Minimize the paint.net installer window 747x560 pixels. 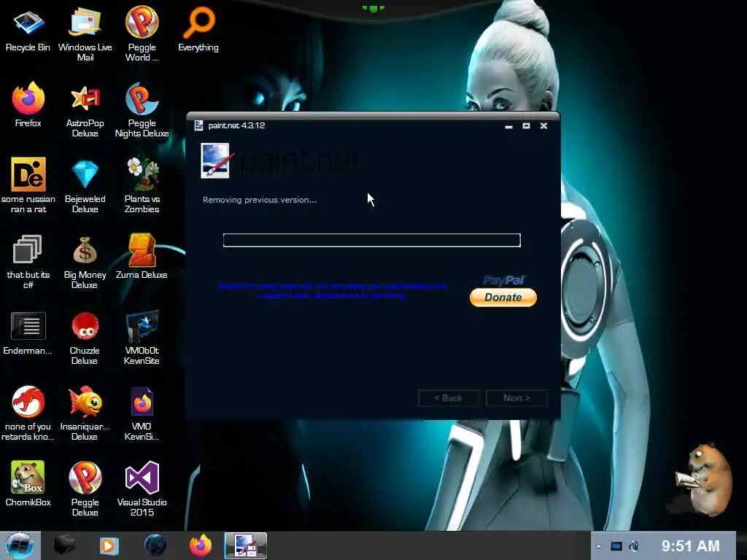[x=508, y=126]
